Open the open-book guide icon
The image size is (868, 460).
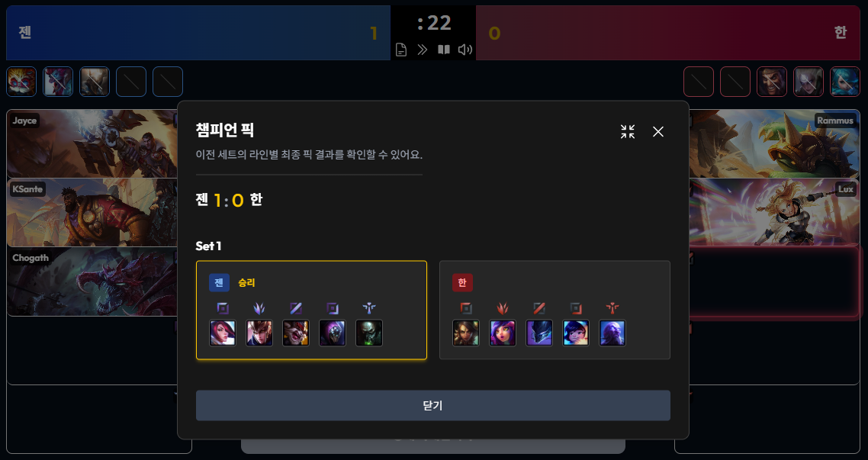[444, 50]
